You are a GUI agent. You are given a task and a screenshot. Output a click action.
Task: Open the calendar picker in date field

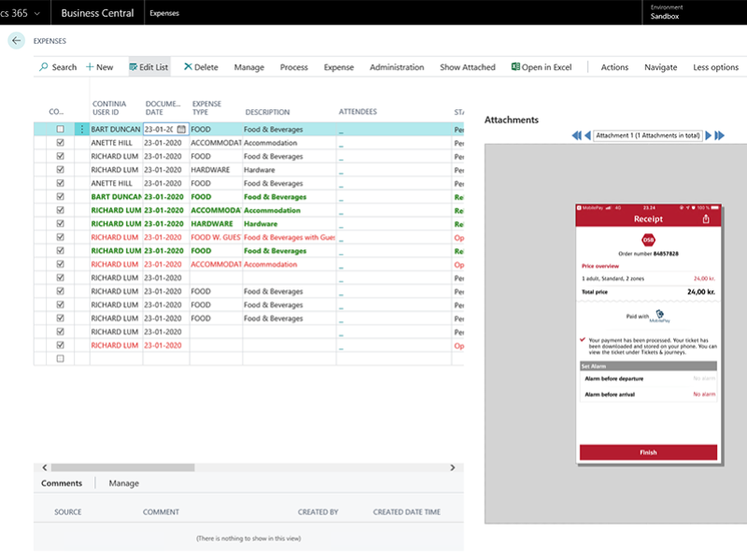(181, 129)
